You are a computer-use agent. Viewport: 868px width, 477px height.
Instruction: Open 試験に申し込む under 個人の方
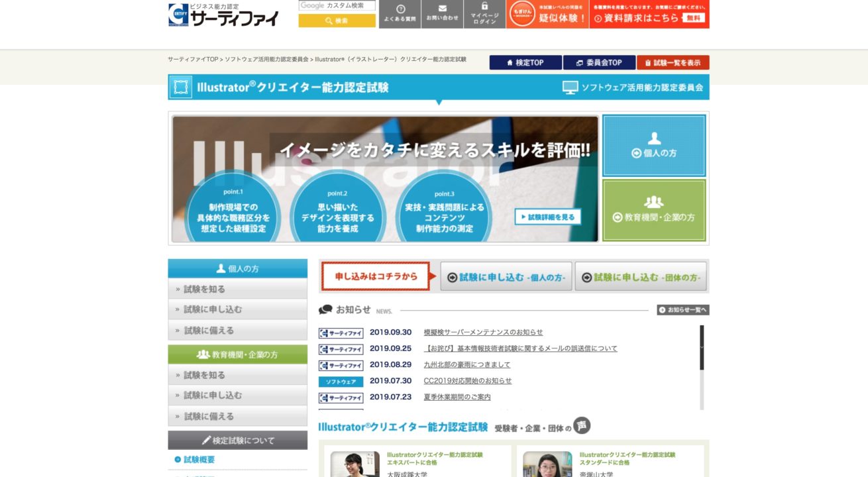click(238, 309)
